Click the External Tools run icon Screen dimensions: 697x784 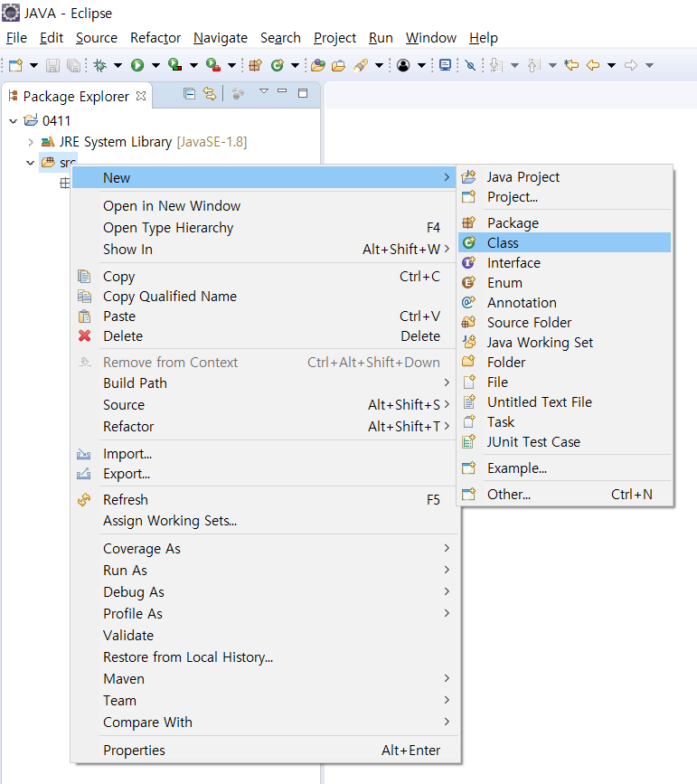213,65
